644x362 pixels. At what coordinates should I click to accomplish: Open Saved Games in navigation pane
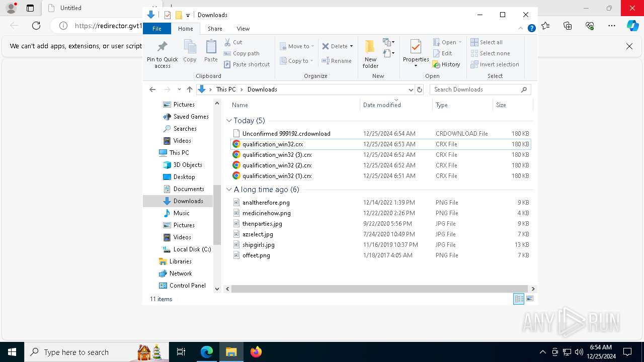point(191,117)
